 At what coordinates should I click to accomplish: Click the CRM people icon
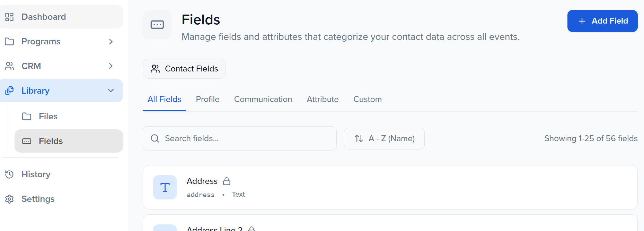[9, 66]
